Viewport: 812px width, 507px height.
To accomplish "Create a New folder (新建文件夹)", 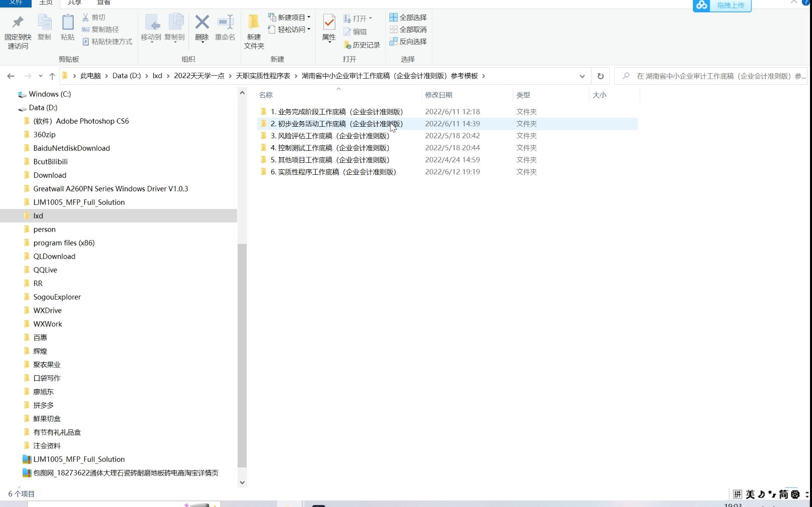I will click(254, 32).
